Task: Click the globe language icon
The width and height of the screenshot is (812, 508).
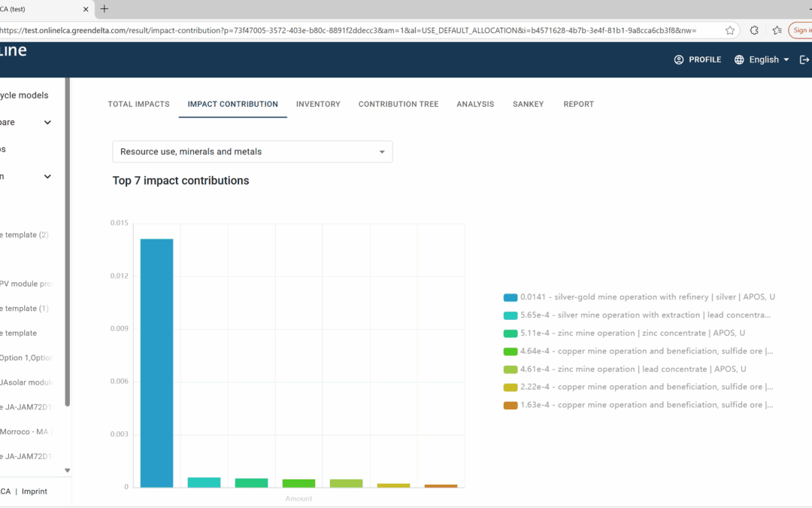Action: click(739, 59)
